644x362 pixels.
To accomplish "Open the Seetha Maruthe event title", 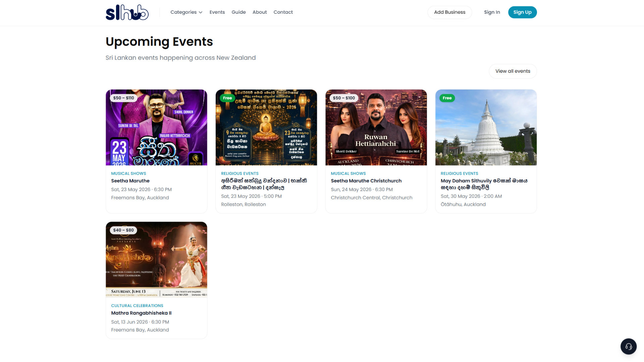I will [130, 181].
